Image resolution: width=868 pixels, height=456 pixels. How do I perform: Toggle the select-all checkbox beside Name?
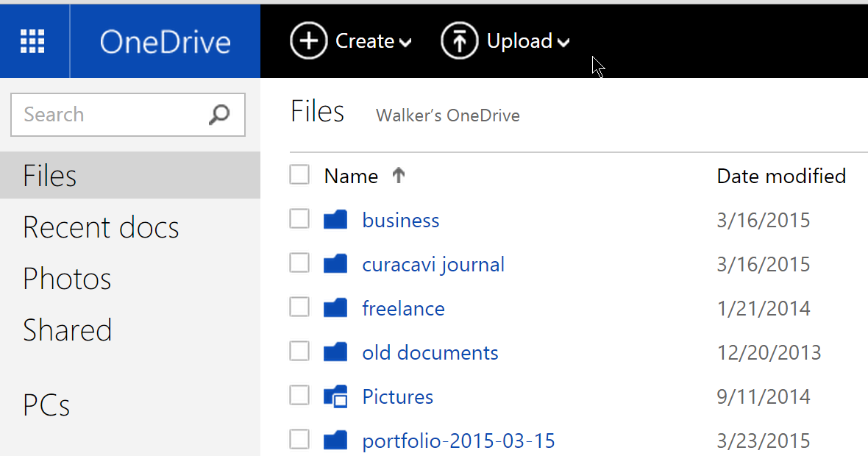coord(299,175)
